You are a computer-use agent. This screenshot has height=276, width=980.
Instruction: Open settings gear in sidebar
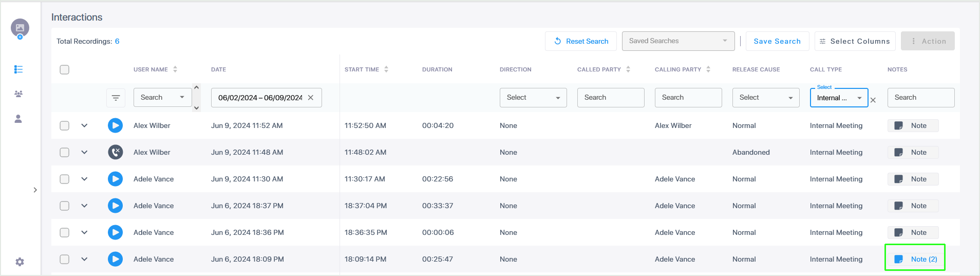tap(20, 262)
